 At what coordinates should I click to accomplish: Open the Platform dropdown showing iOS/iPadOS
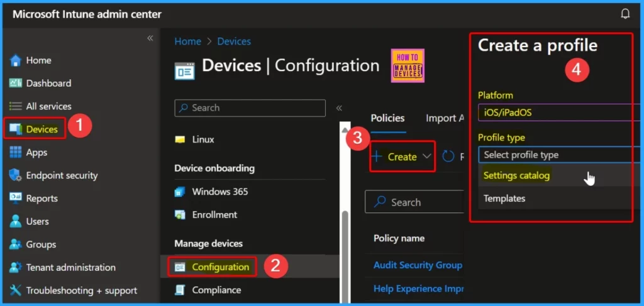(558, 112)
